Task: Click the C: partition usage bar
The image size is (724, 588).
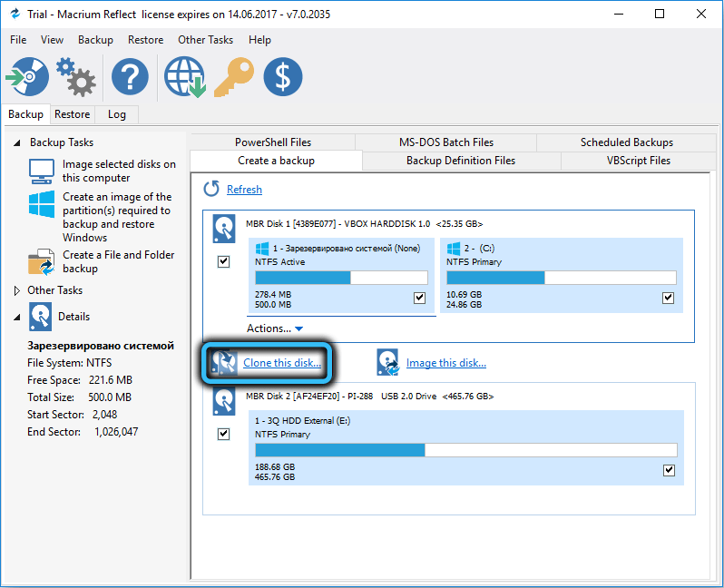Action: point(562,278)
